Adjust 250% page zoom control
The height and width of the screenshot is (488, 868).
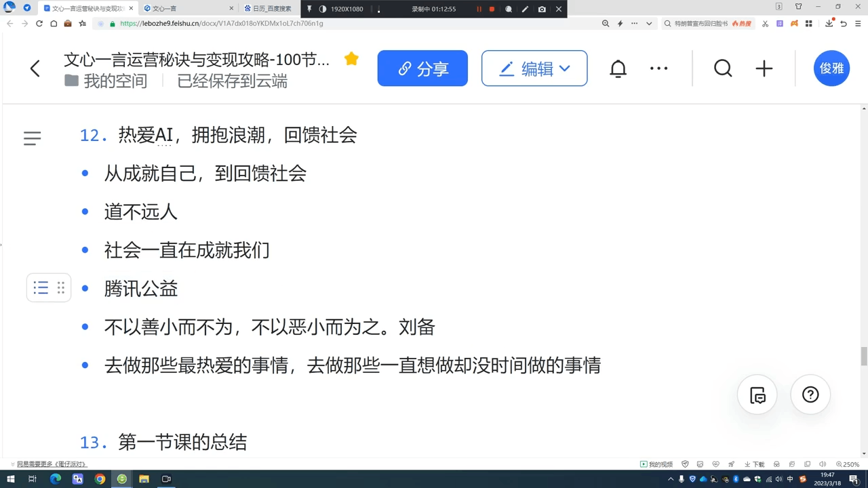click(848, 464)
